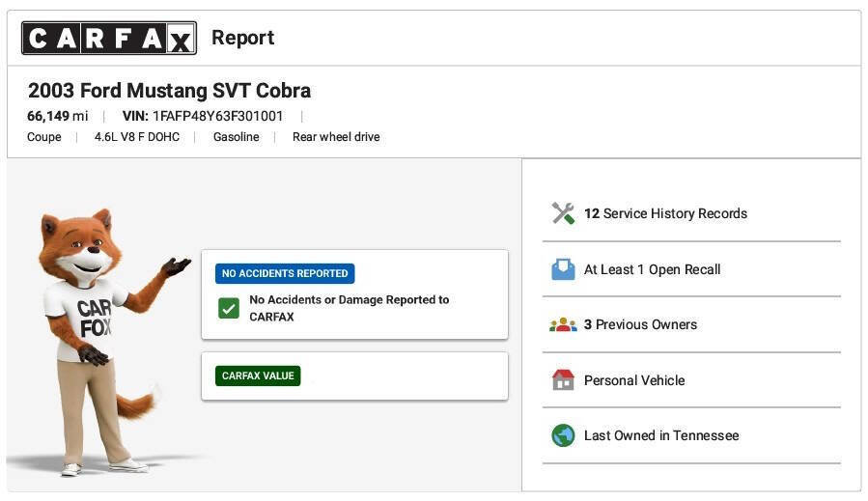The width and height of the screenshot is (868, 501).
Task: Click the personal vehicle house icon
Action: pyautogui.click(x=563, y=379)
